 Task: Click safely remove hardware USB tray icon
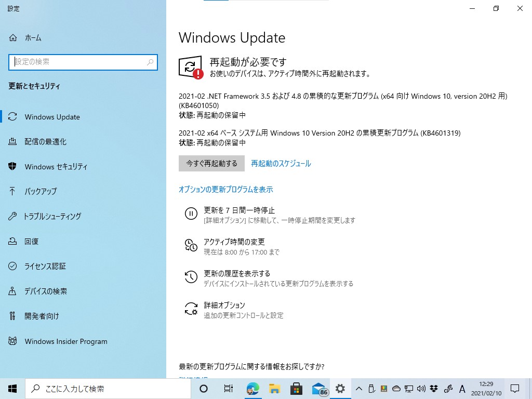[x=371, y=389]
